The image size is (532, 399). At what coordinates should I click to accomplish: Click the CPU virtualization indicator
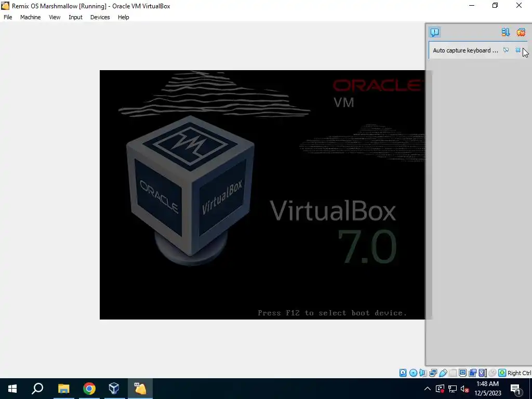click(x=483, y=373)
